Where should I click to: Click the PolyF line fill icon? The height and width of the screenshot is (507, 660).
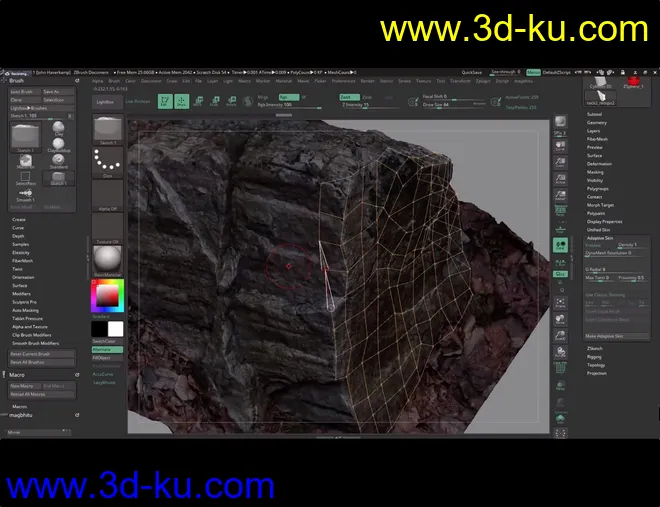(560, 369)
